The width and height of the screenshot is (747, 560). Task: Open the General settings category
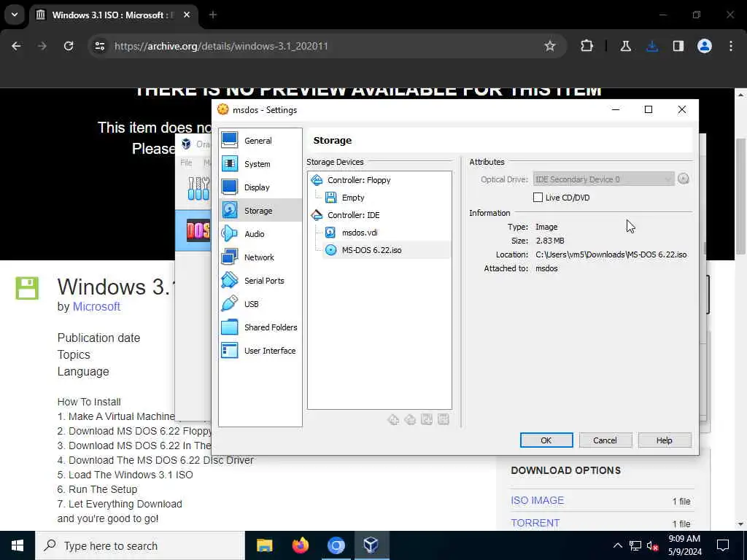(x=260, y=141)
